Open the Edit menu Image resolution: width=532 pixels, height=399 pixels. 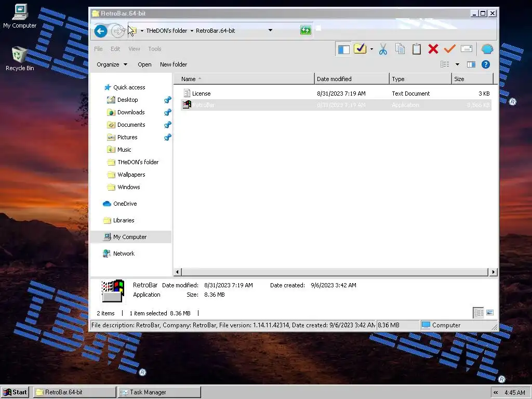pyautogui.click(x=115, y=49)
